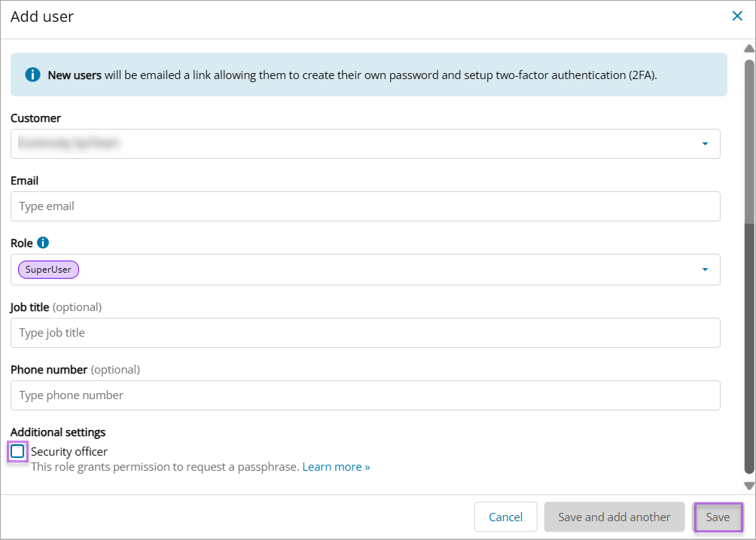
Task: Click the Save button
Action: (717, 517)
